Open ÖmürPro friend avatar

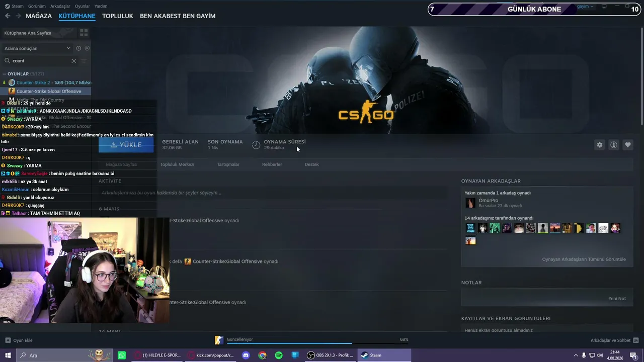pyautogui.click(x=470, y=203)
